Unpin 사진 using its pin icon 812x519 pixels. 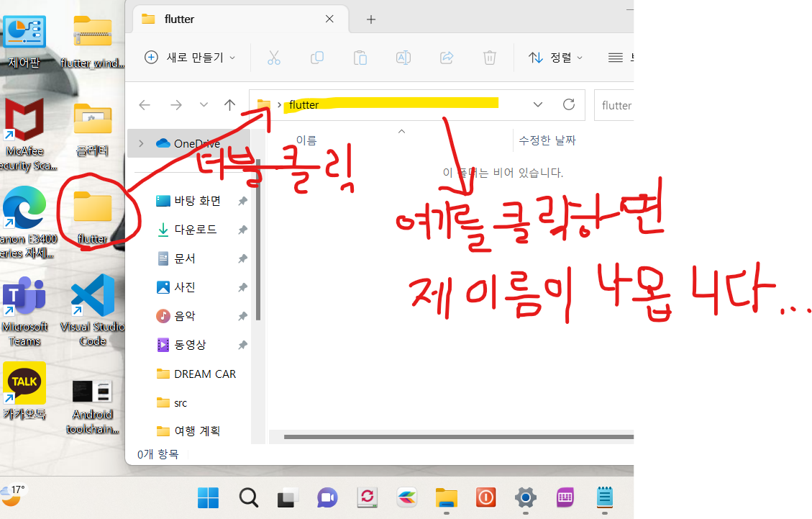(242, 287)
